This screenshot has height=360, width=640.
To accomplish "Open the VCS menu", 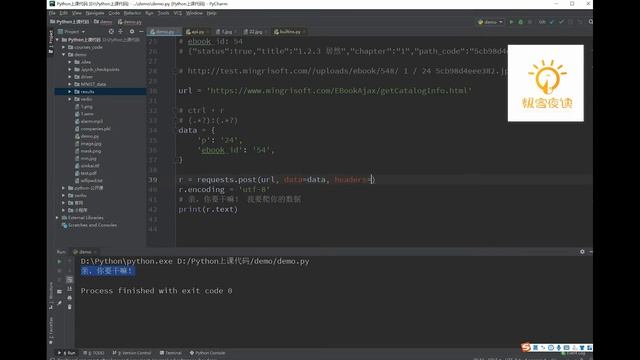I will [x=178, y=13].
